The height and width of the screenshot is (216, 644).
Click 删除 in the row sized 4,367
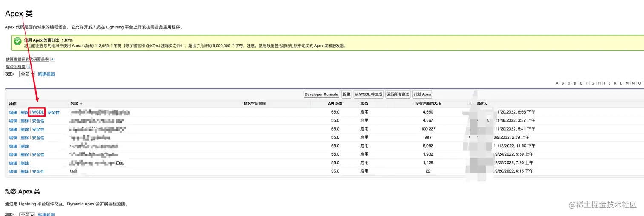tap(25, 121)
